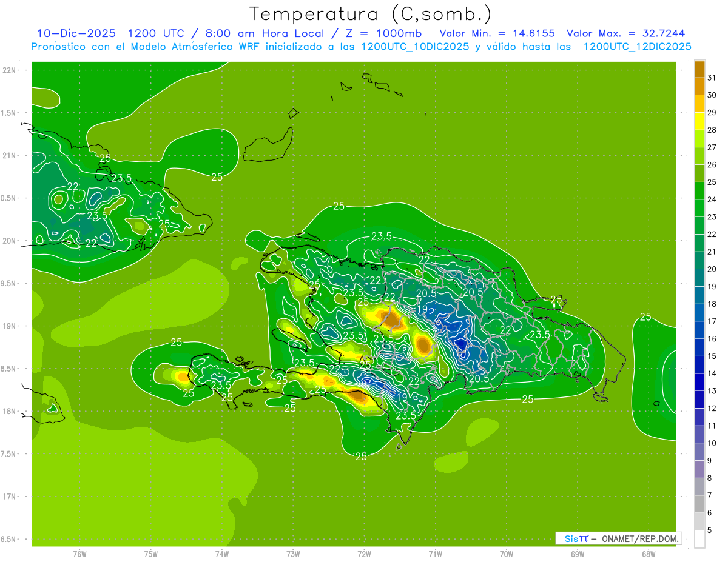Screen dimensions: 728x562
Task: Click the color bar label '5'
Action: [710, 530]
